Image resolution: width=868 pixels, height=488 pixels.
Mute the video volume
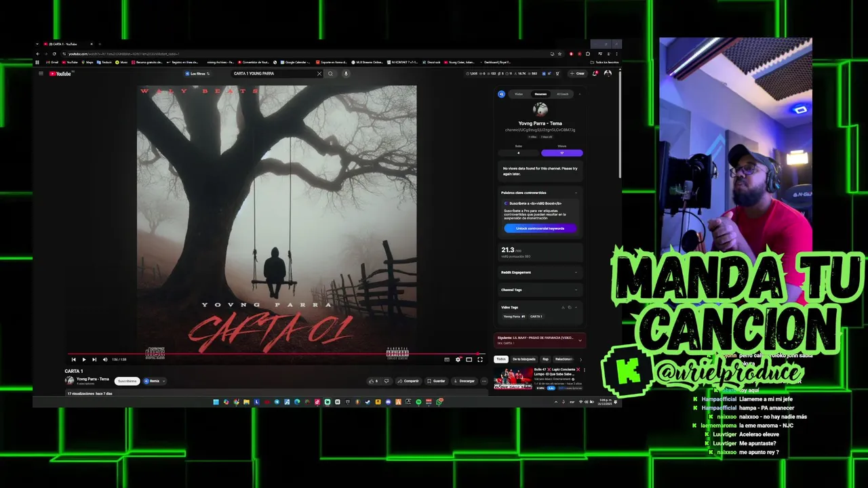coord(105,359)
